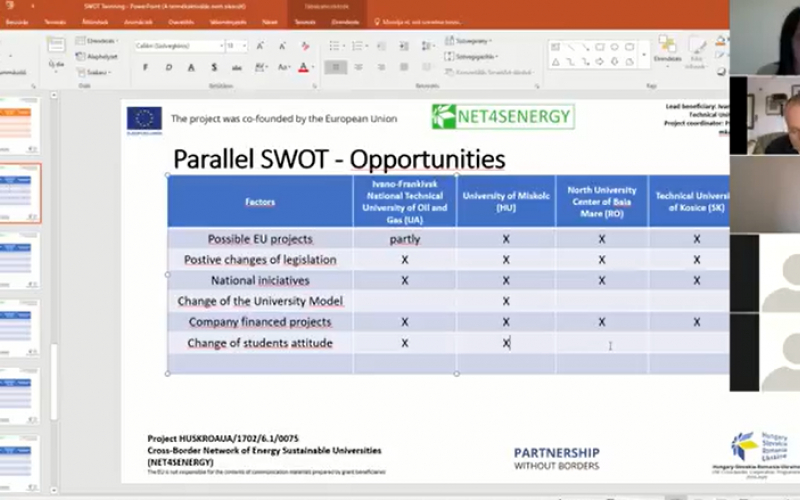
Task: Select the oval shape
Action: (x=615, y=47)
